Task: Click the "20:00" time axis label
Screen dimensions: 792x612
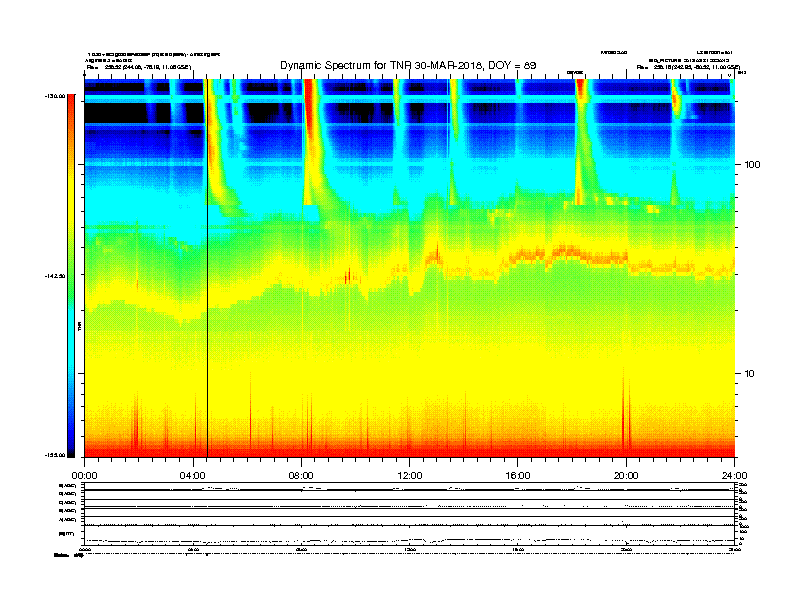Action: pyautogui.click(x=626, y=476)
